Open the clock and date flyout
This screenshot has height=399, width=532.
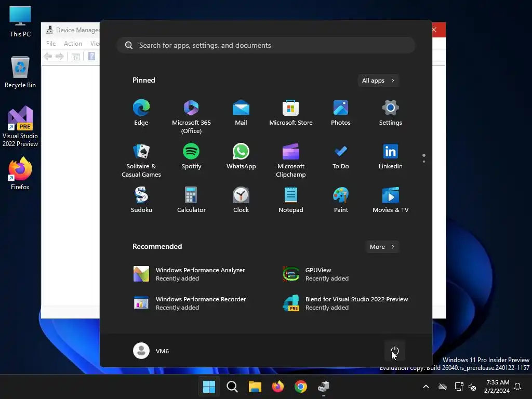[x=497, y=387]
